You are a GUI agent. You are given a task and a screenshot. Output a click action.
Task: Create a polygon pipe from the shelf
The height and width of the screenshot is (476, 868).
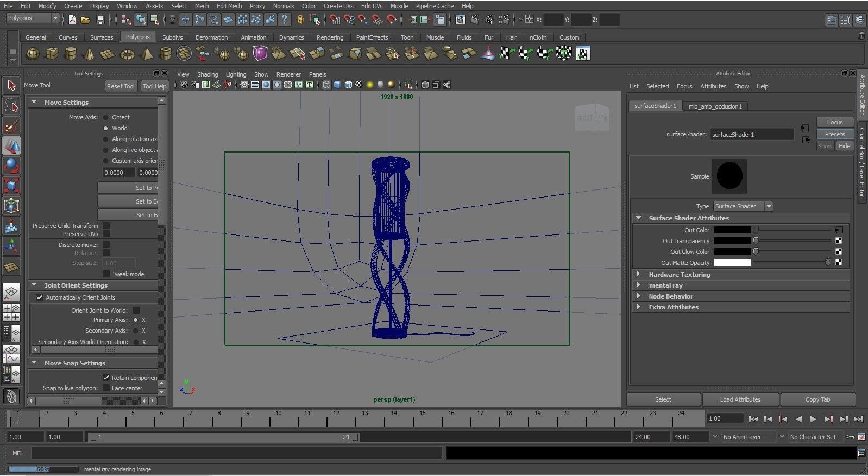coord(166,54)
